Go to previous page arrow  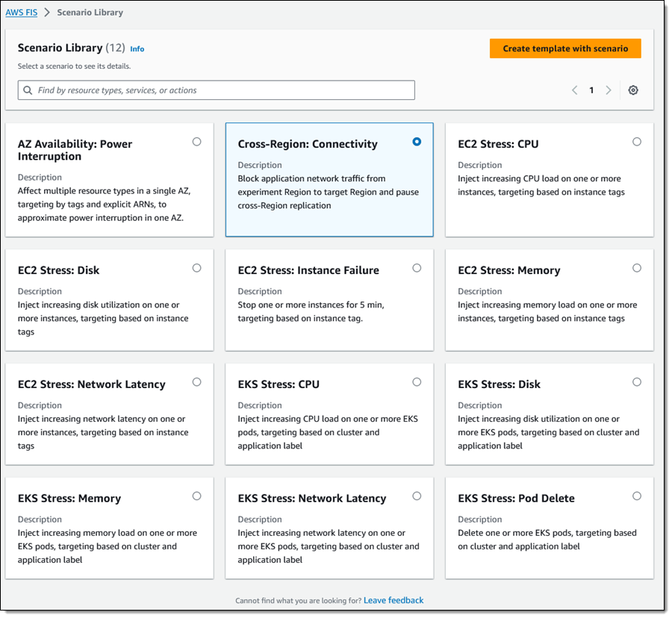575,90
